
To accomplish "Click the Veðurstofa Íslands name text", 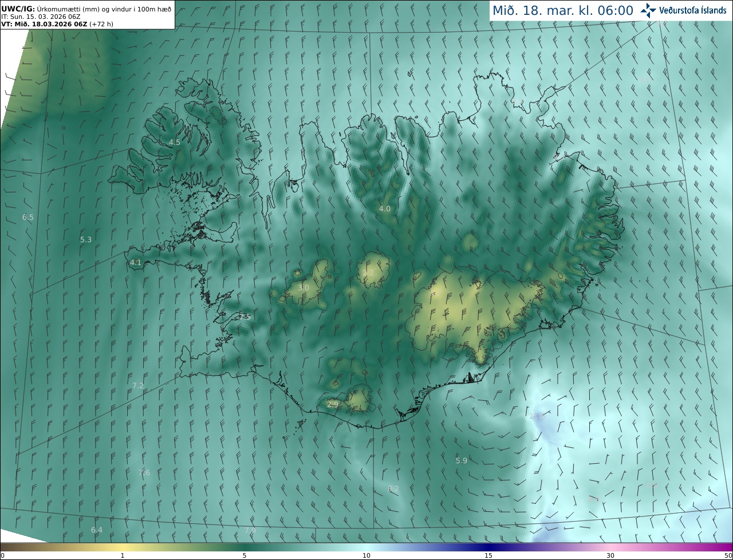I will [693, 10].
